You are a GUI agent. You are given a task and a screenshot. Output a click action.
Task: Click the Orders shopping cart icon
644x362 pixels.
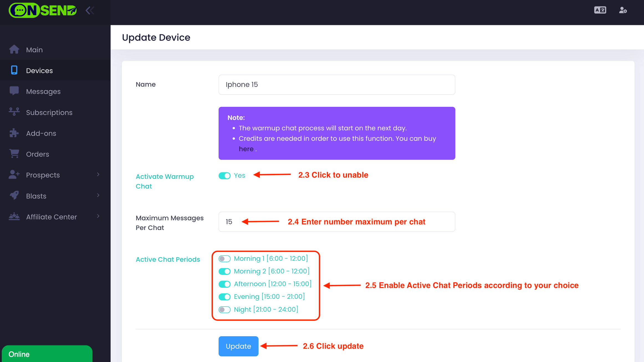point(14,154)
